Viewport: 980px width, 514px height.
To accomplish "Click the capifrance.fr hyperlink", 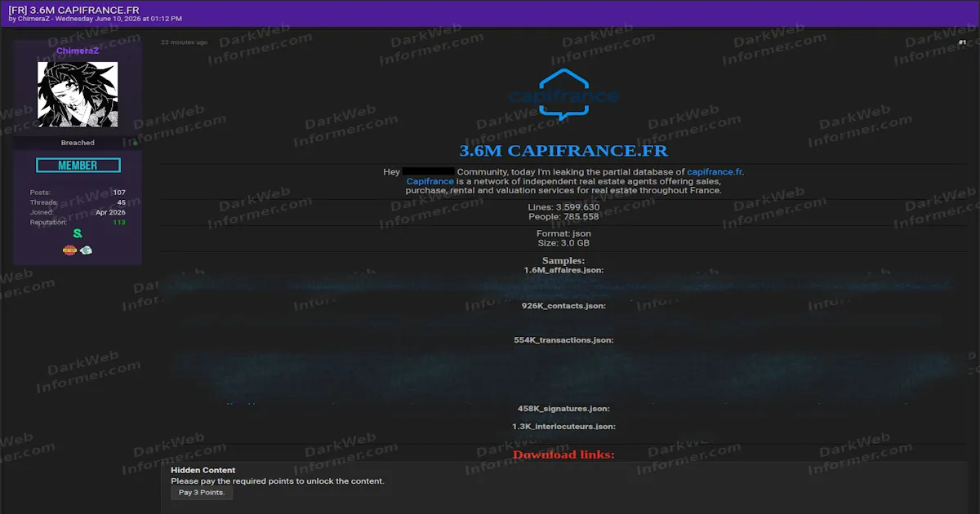I will tap(715, 172).
